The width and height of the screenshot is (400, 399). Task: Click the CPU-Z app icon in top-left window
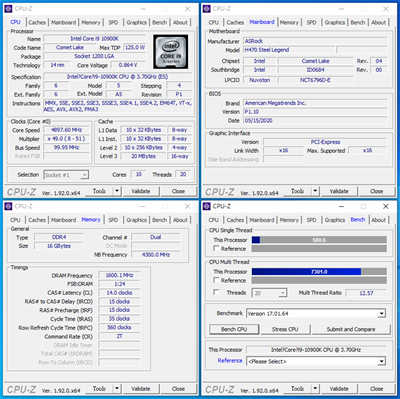click(8, 9)
